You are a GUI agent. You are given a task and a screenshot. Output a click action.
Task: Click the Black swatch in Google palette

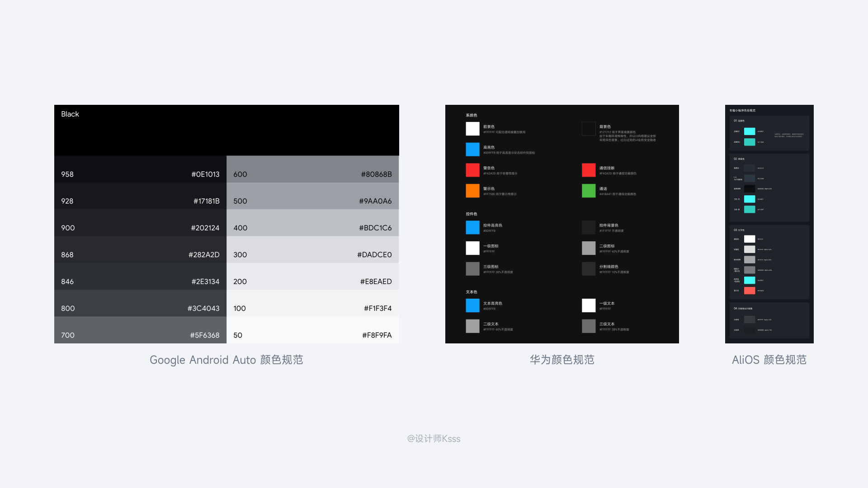point(226,130)
